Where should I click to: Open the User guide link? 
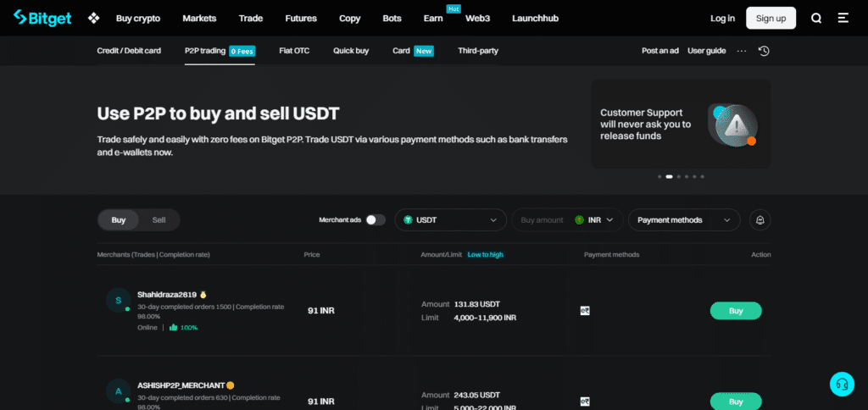pyautogui.click(x=706, y=51)
